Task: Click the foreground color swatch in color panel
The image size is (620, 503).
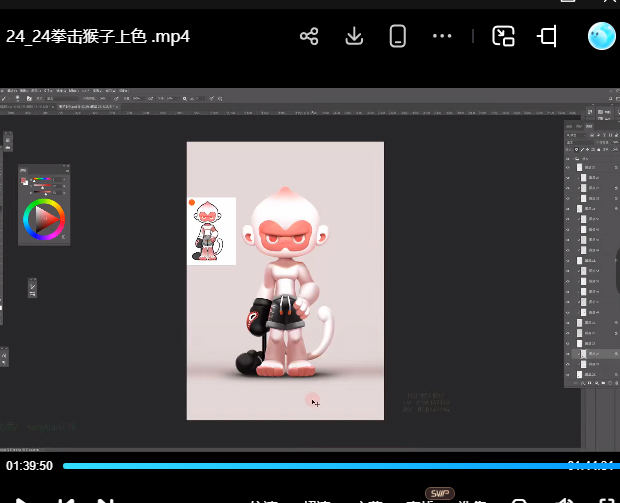Action: tap(25, 180)
